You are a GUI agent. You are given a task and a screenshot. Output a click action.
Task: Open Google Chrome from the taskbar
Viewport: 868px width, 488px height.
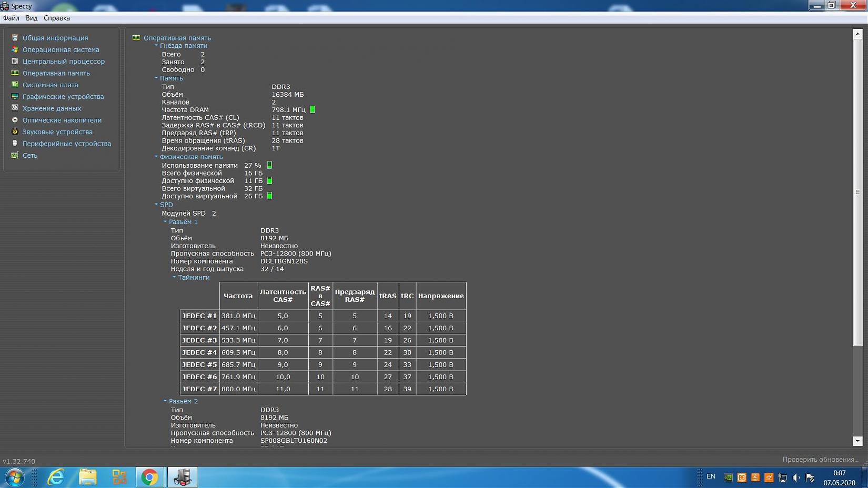click(149, 477)
